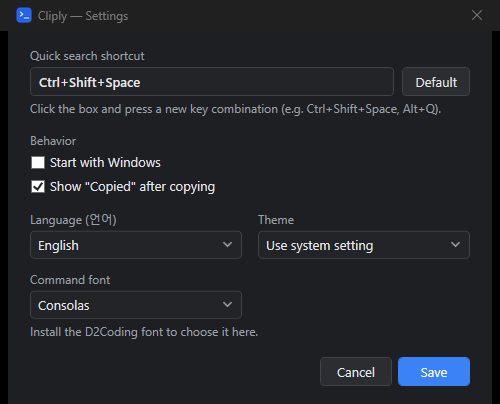The width and height of the screenshot is (500, 404).
Task: Click the Cliply app icon in title bar
Action: pyautogui.click(x=24, y=15)
